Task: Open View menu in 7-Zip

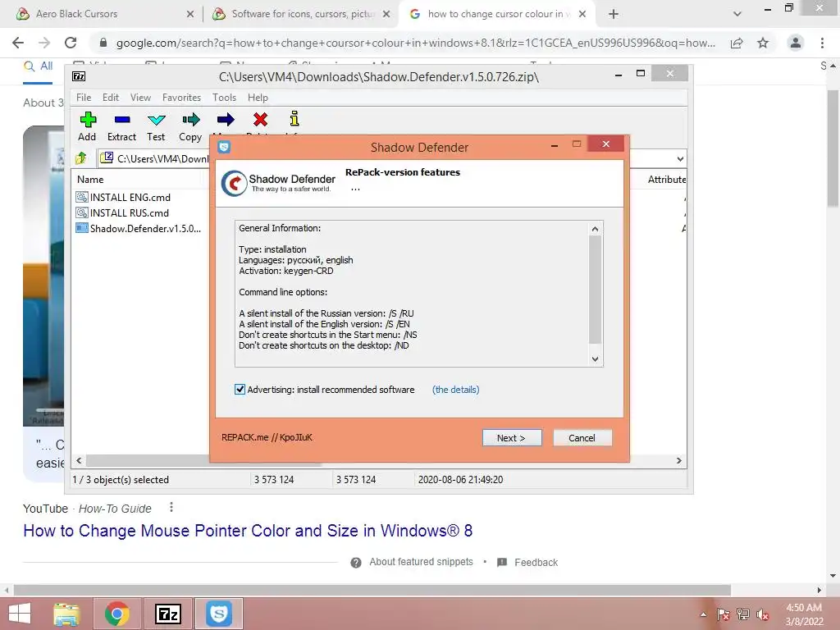Action: (140, 98)
